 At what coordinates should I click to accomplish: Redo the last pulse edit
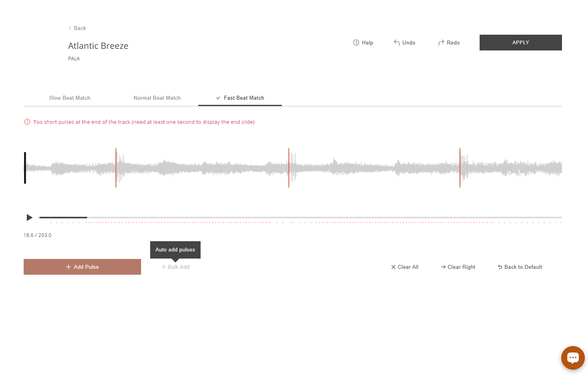click(449, 43)
